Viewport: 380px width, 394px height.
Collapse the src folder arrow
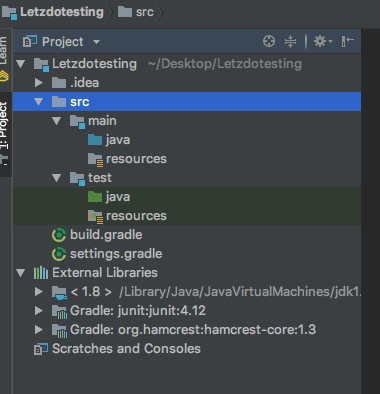point(39,101)
